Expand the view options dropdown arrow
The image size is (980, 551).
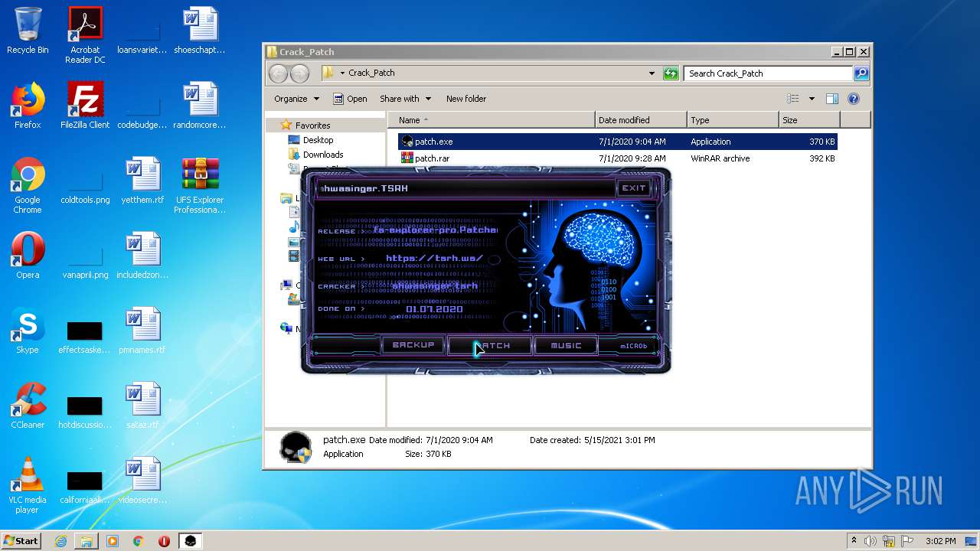point(812,99)
